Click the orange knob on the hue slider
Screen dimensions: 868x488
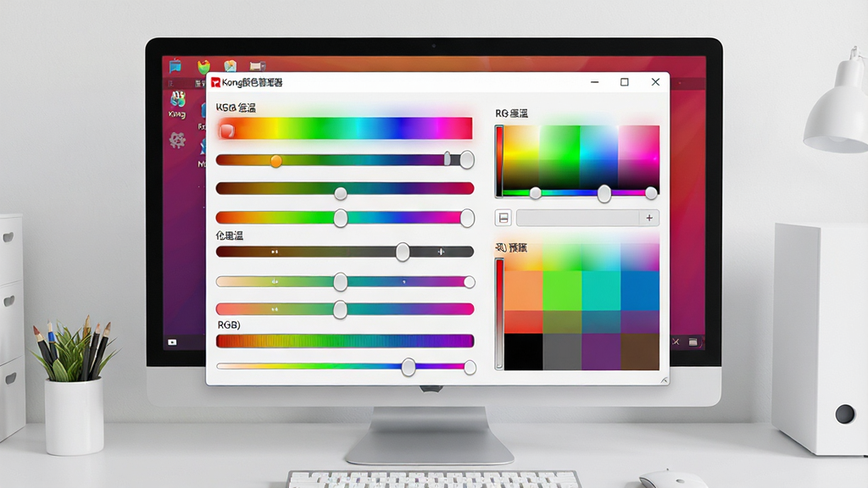[x=275, y=161]
